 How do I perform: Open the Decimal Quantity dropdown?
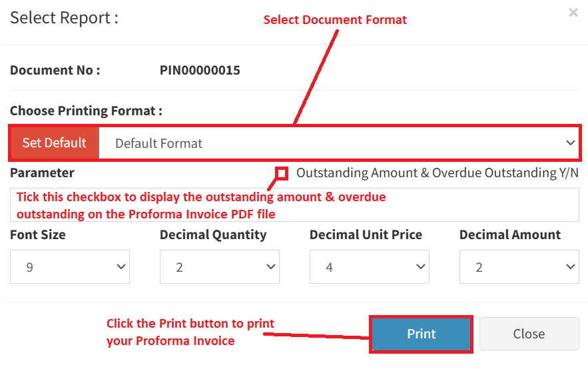coord(219,267)
